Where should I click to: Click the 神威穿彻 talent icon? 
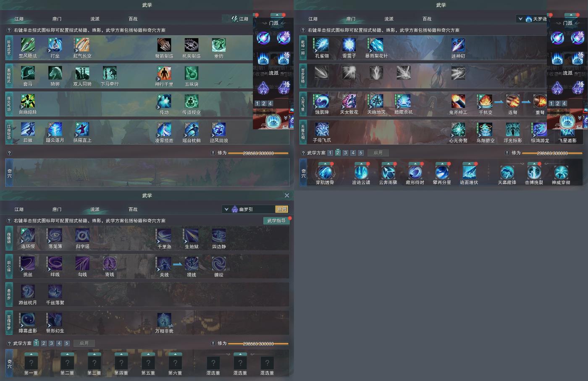coord(561,172)
